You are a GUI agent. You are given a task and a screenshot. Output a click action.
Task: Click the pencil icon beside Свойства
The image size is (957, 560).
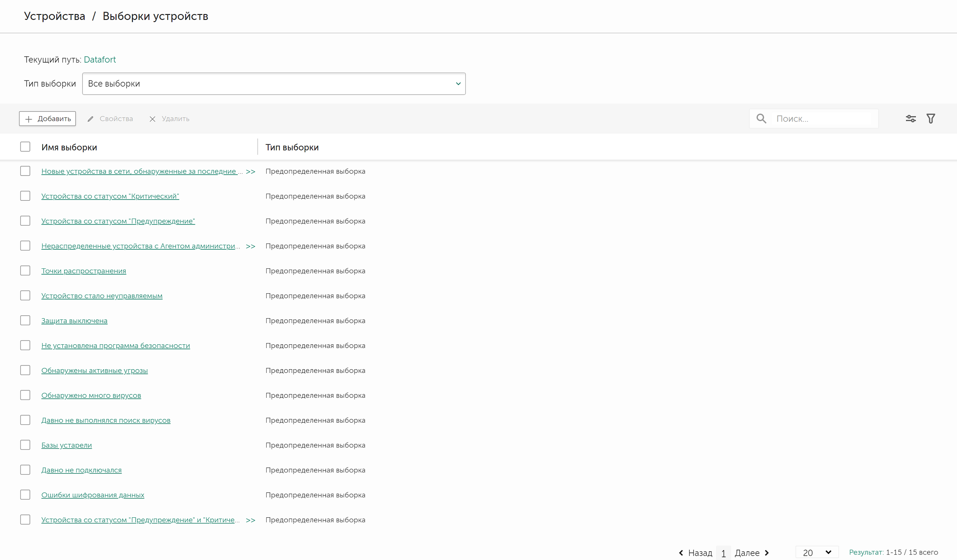tap(90, 119)
